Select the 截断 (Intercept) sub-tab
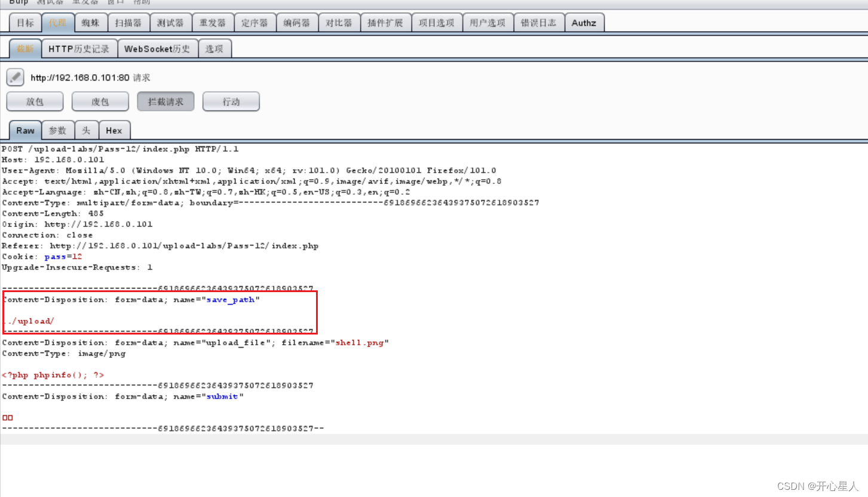 25,49
